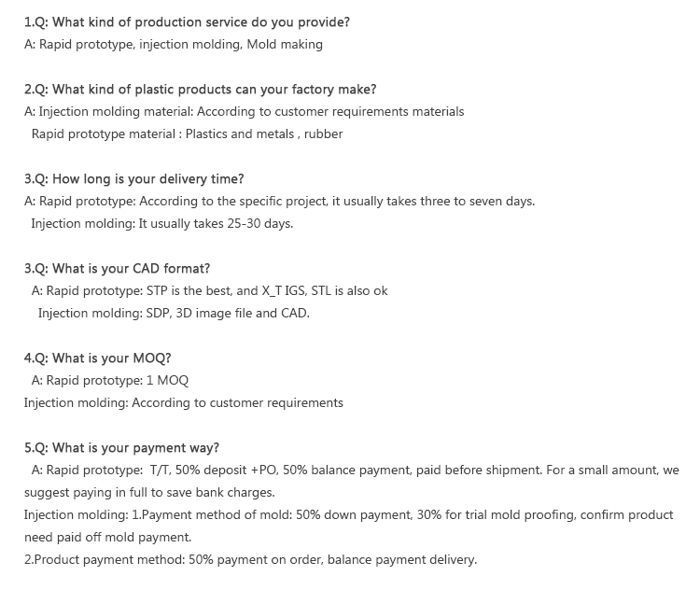Click the MOQ line 'Injection molding: According to customer requirements'
This screenshot has height=604, width=700.
[184, 403]
